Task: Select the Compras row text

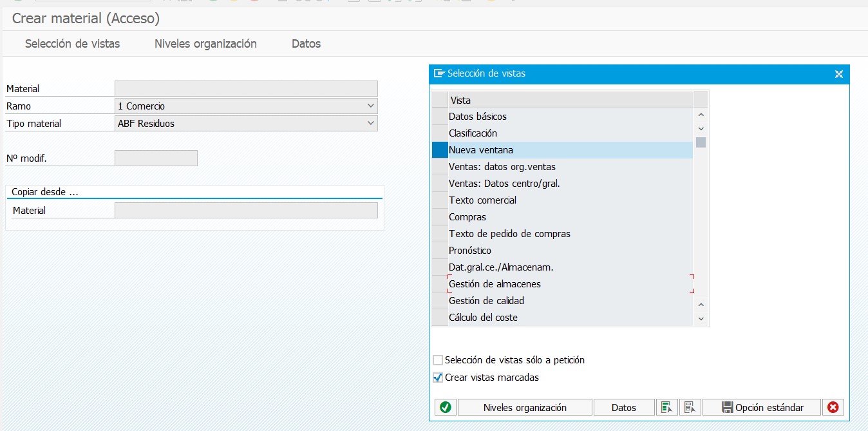Action: click(467, 217)
